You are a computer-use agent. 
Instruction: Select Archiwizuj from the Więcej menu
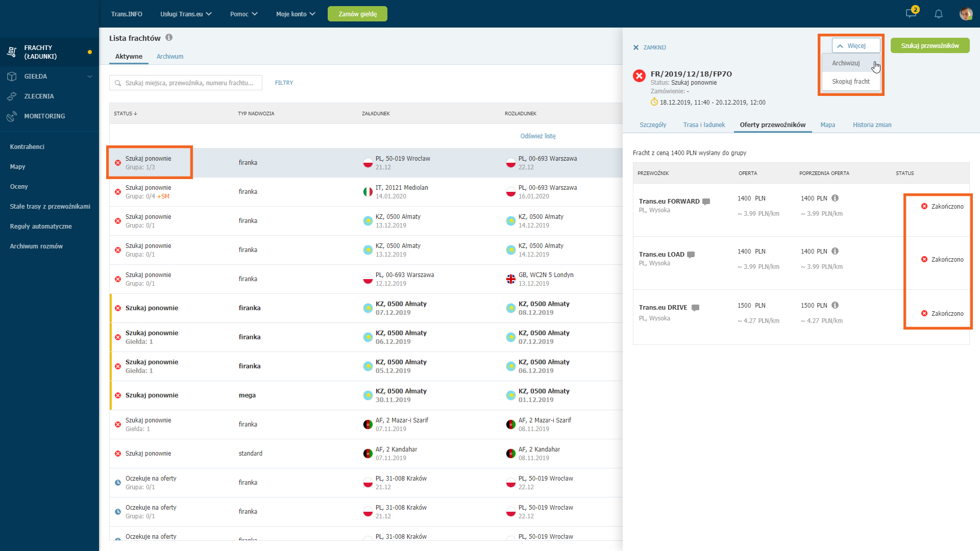click(x=851, y=63)
